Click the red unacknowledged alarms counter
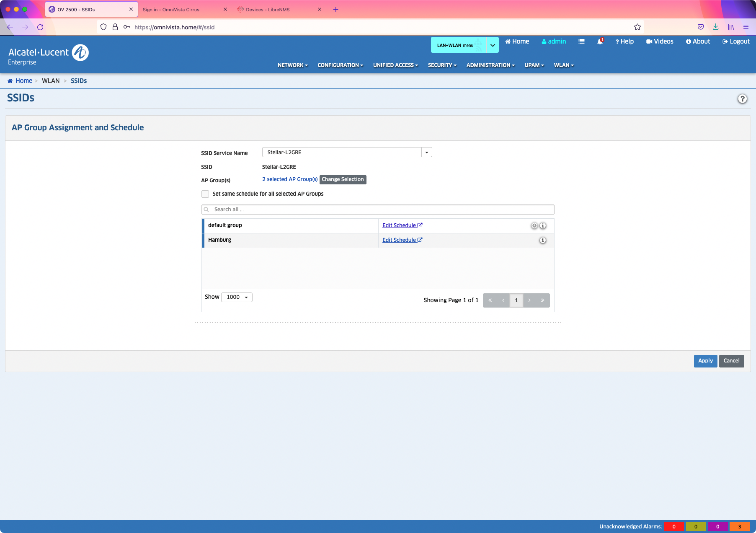The height and width of the screenshot is (533, 756). (x=673, y=527)
